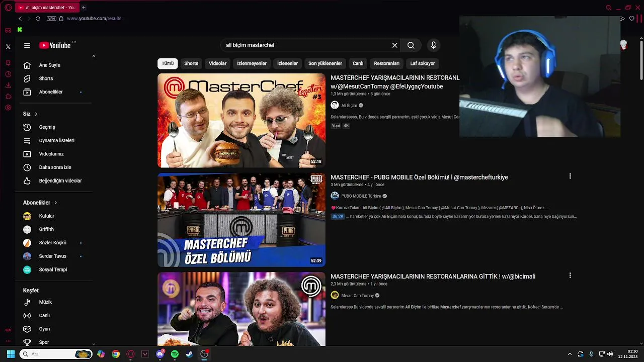
Task: Click the first MasterChef Lezzetleri video thumbnail
Action: coord(242,121)
